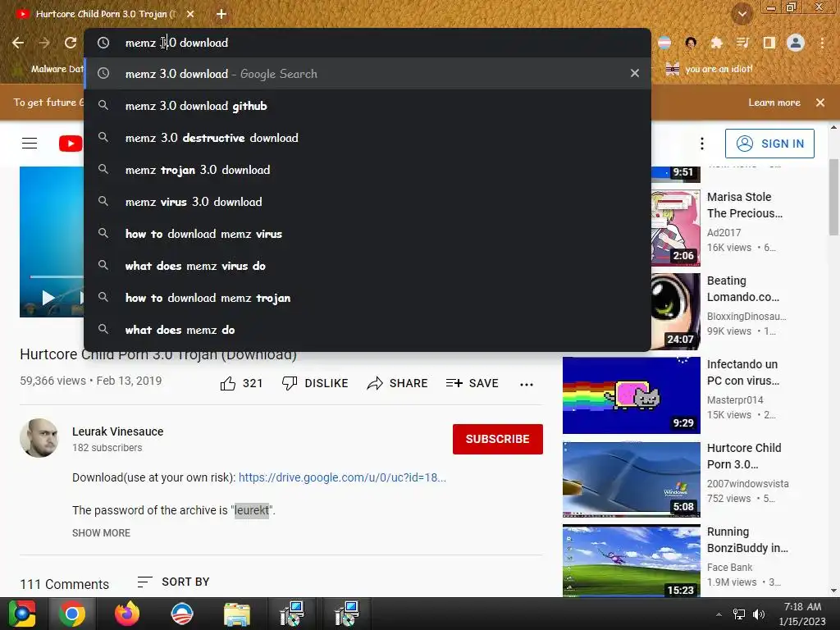
Task: Go to YouTube home via the logo
Action: pyautogui.click(x=71, y=144)
